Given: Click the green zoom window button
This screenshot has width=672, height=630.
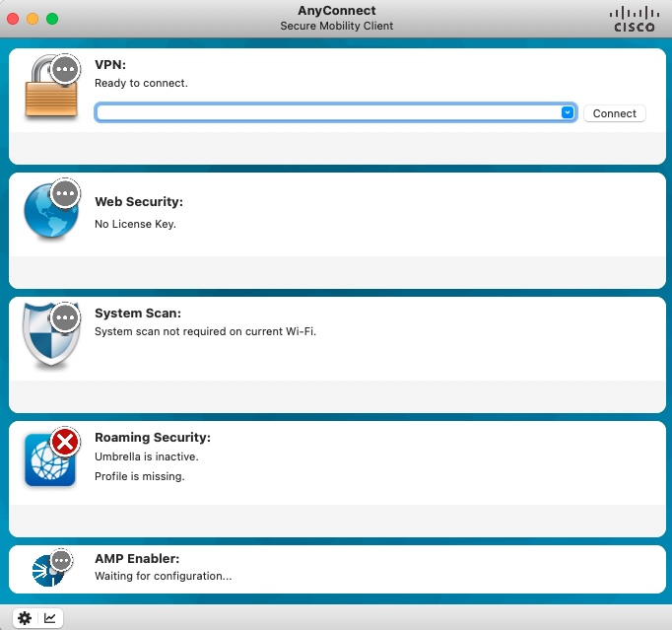Looking at the screenshot, I should point(52,19).
